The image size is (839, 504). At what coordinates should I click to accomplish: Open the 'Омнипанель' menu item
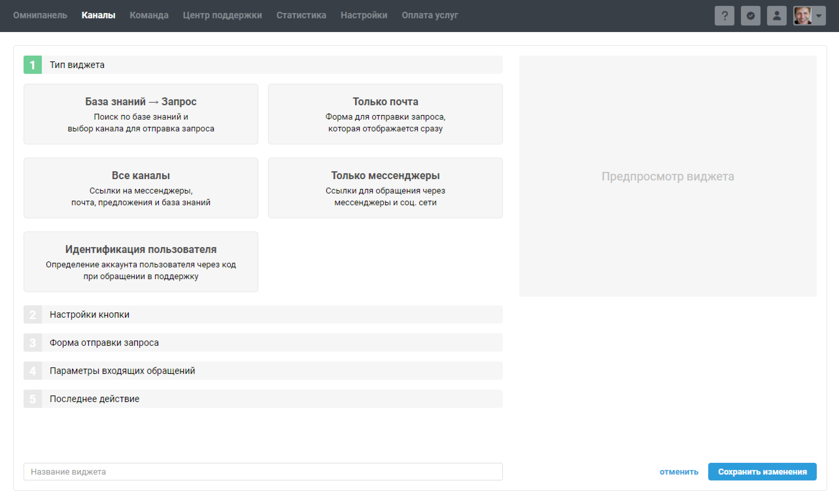[40, 15]
